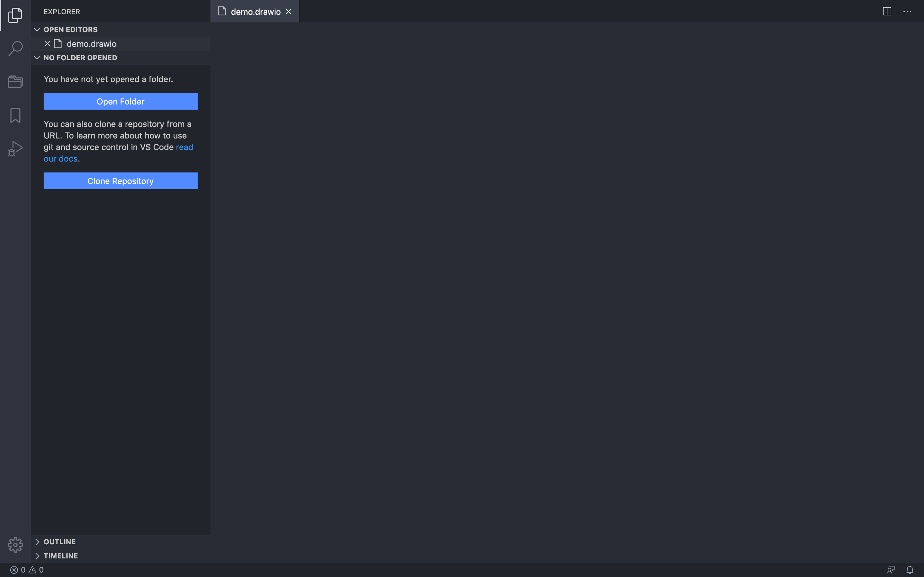The image size is (924, 577).
Task: Collapse the No Folder Opened section
Action: pos(37,58)
